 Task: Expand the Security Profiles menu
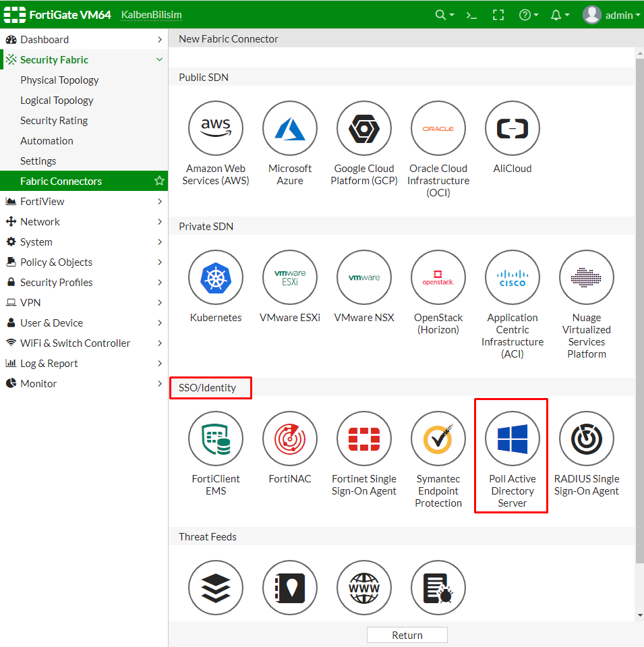84,282
